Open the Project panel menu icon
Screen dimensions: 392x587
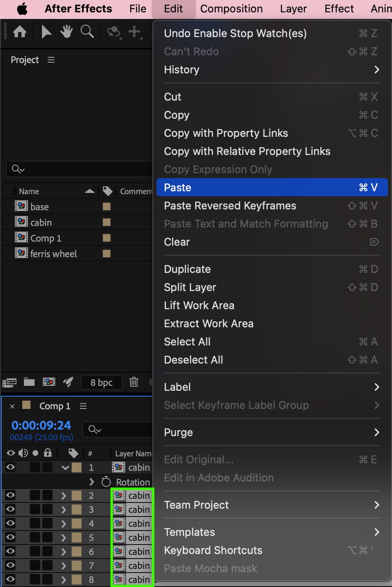[51, 60]
